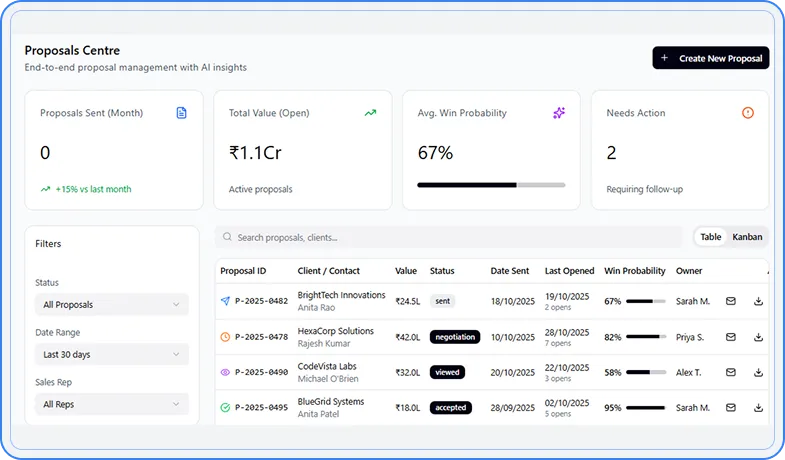Select the Table view tab
This screenshot has height=460, width=785.
pos(710,237)
